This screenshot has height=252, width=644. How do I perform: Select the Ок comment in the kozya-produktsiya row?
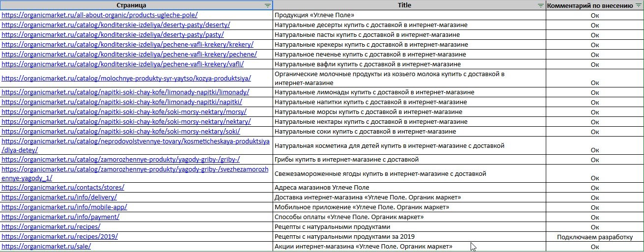(x=595, y=79)
